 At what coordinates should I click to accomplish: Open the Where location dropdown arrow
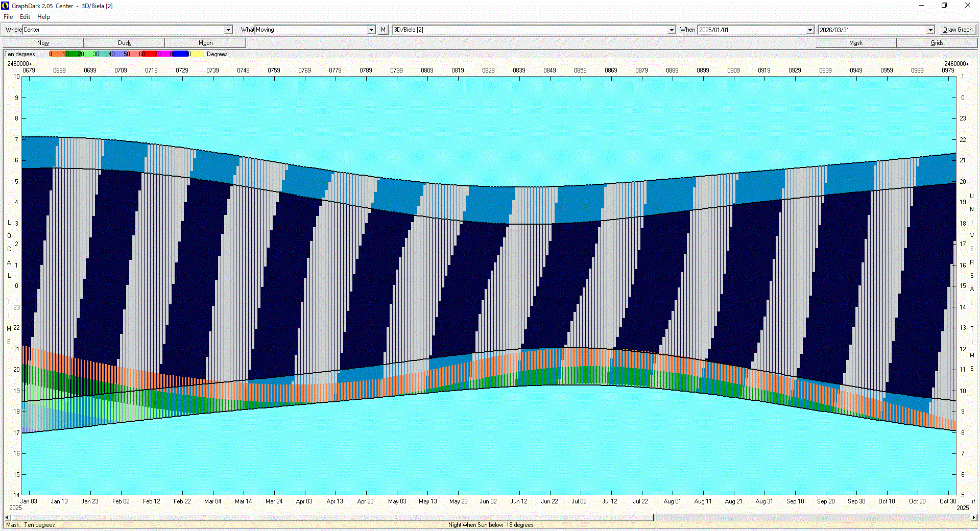[228, 30]
